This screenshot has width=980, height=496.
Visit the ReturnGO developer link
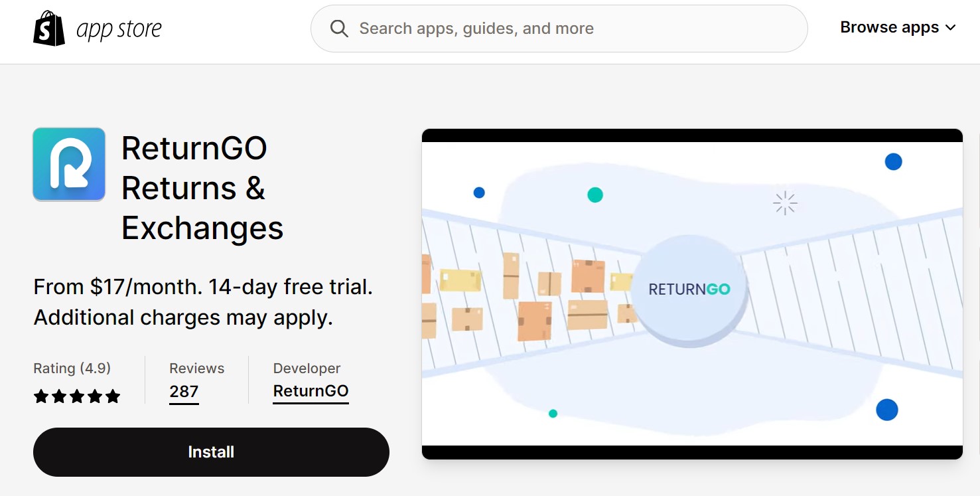tap(311, 392)
